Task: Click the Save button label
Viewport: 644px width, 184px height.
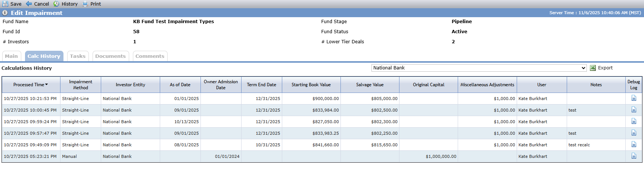Action: 16,4
